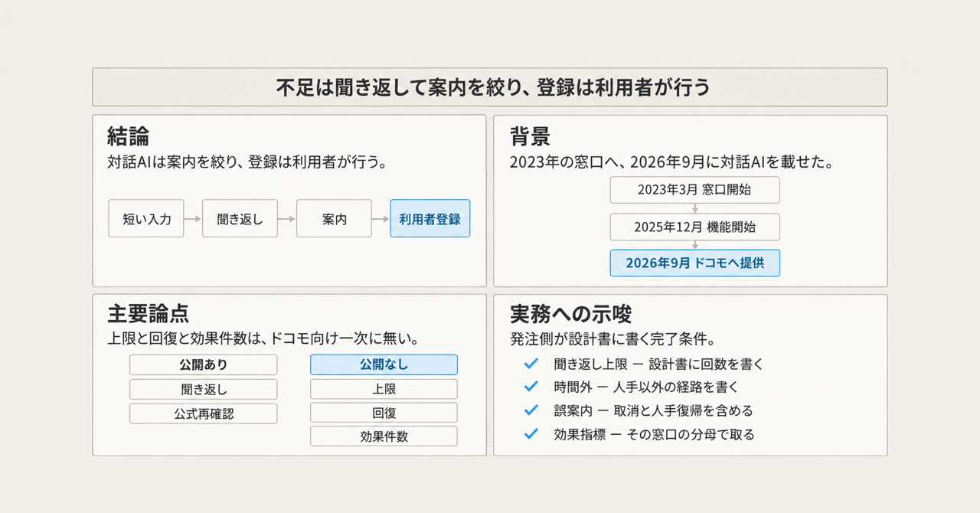Click the 聞き返し cell under 公開あり
The image size is (980, 513).
click(x=203, y=389)
